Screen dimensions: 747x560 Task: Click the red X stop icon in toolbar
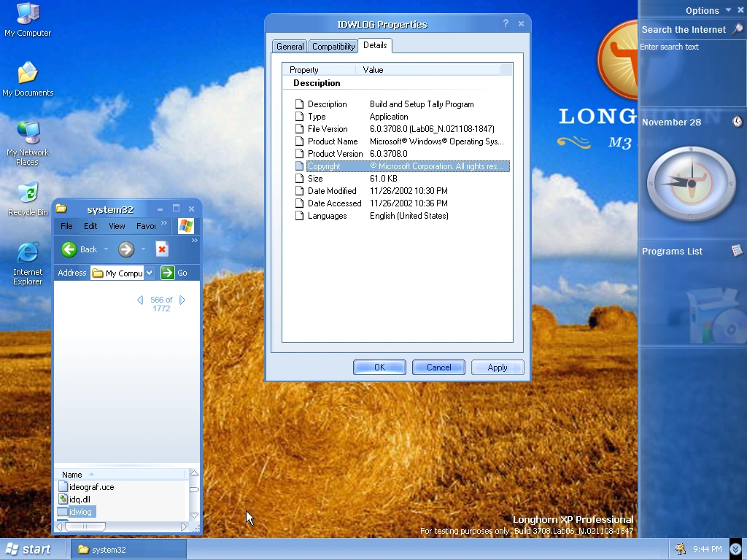pos(162,249)
